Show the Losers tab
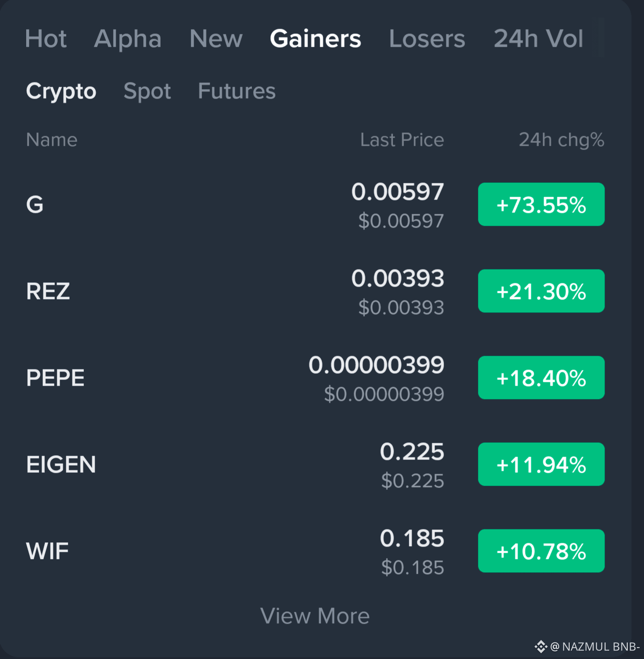This screenshot has width=644, height=659. click(427, 39)
